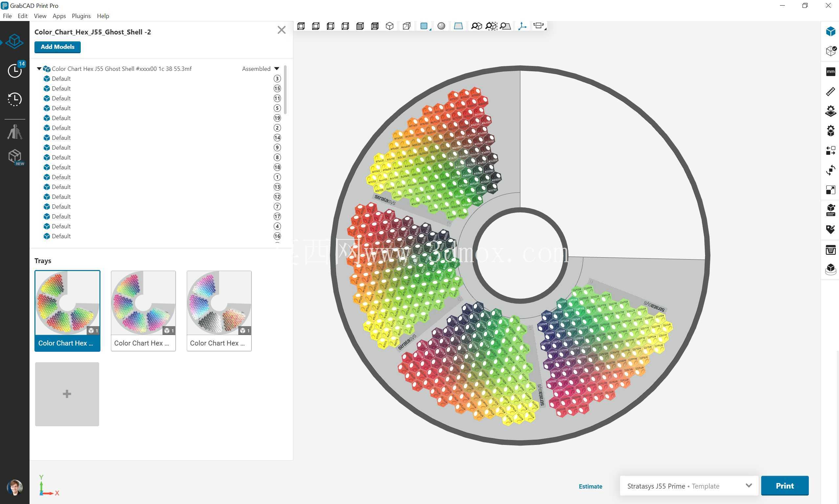Click the model list scrollbar
This screenshot has height=504, width=839.
(x=285, y=90)
